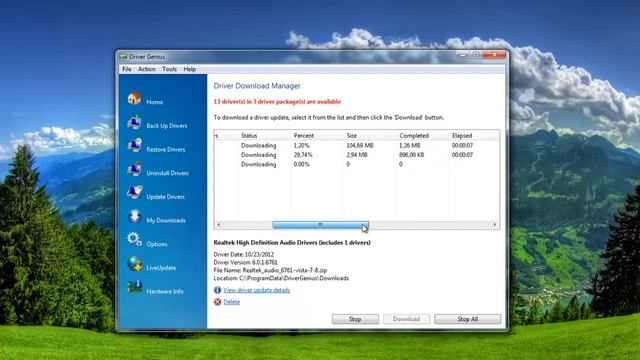
Task: Sort by the Elapsed column header
Action: pos(462,136)
